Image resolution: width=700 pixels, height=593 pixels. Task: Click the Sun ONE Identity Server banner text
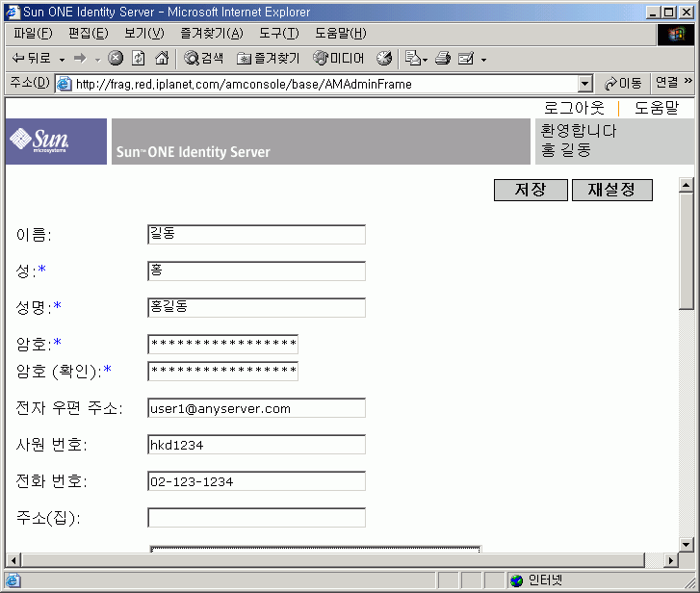194,152
